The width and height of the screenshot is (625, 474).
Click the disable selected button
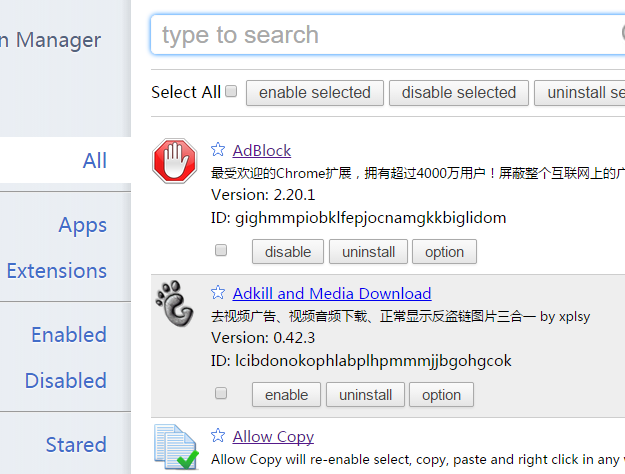point(459,93)
